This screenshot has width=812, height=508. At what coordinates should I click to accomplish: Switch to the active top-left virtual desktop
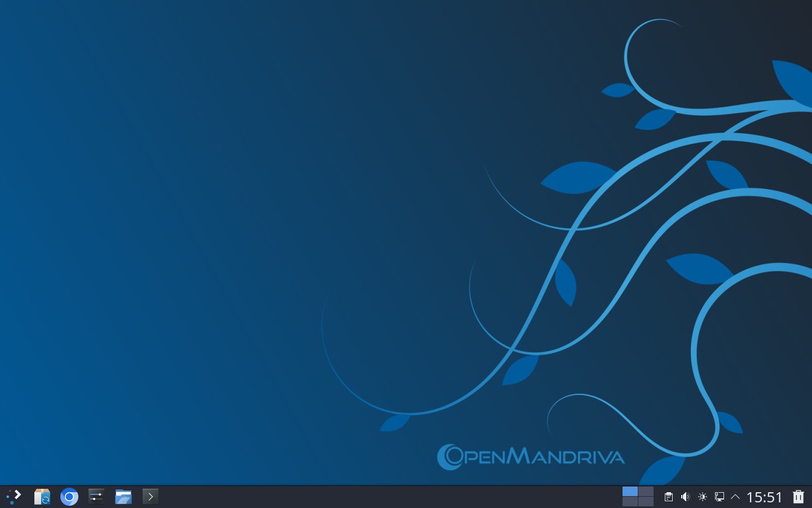pos(630,492)
